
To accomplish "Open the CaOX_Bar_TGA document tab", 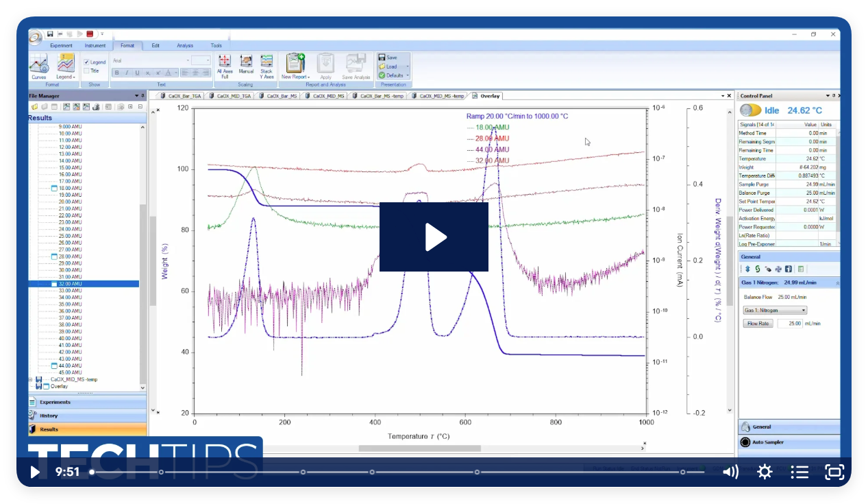I will 181,96.
